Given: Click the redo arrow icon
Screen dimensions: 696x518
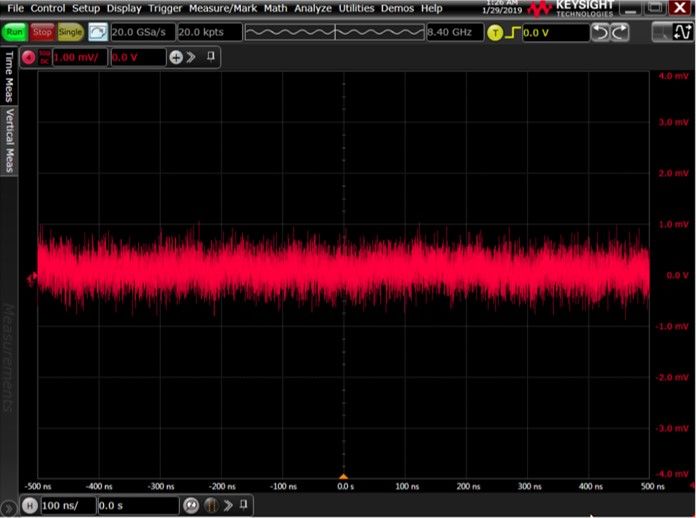Looking at the screenshot, I should point(620,33).
